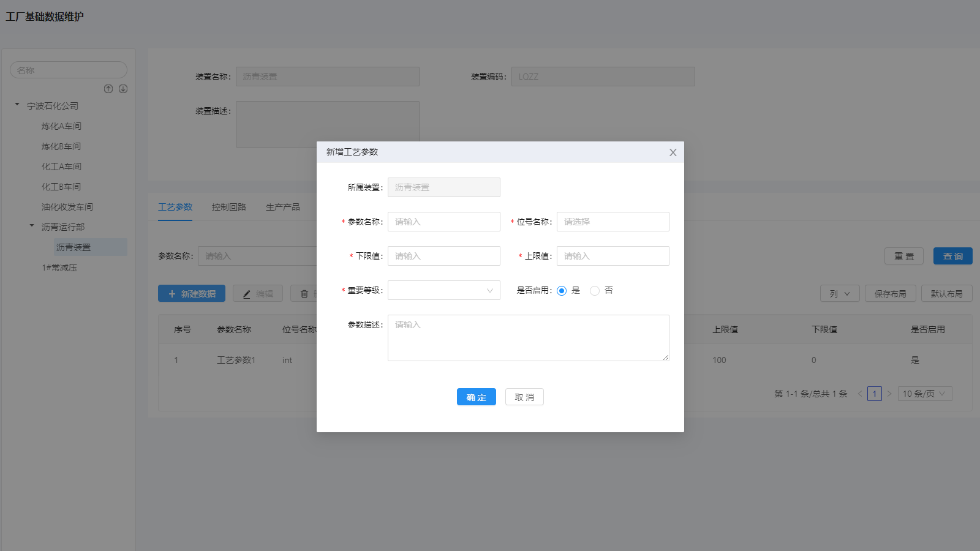Switch to the 控制回路 tab
The width and height of the screenshot is (980, 551).
coord(228,207)
